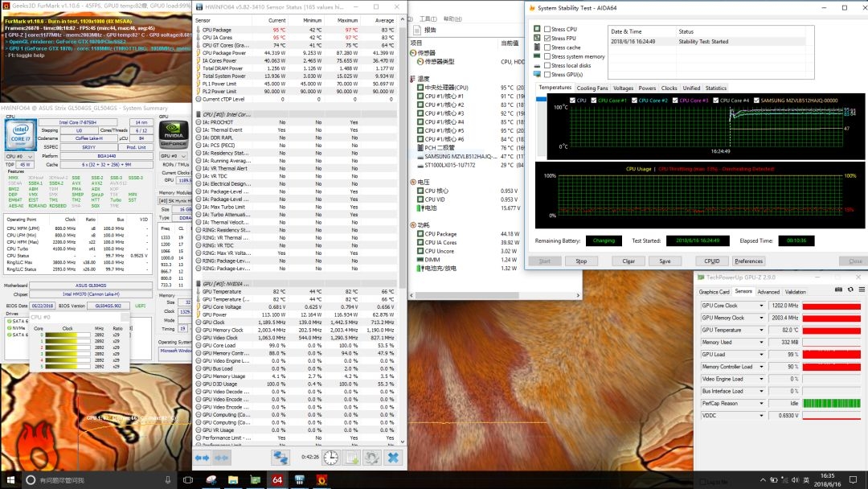Click the CPUID button in AIDA64
Screen dimensions: 868x489
[x=712, y=261]
